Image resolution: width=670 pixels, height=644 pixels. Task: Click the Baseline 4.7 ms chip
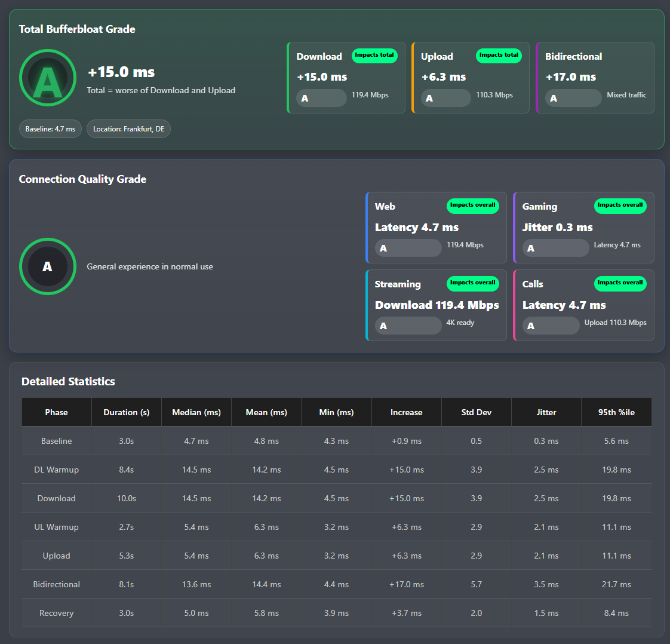click(x=50, y=128)
